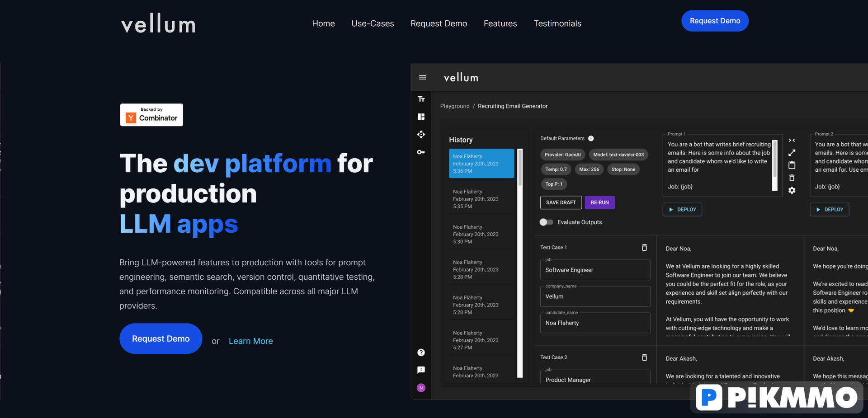Select the 5:35 PM history entry

click(481, 199)
